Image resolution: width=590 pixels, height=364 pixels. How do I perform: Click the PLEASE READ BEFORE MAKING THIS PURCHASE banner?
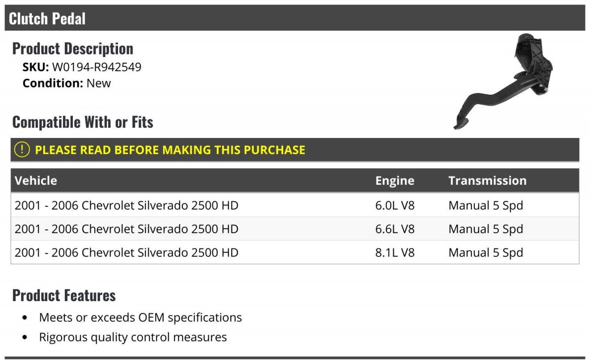tap(295, 150)
